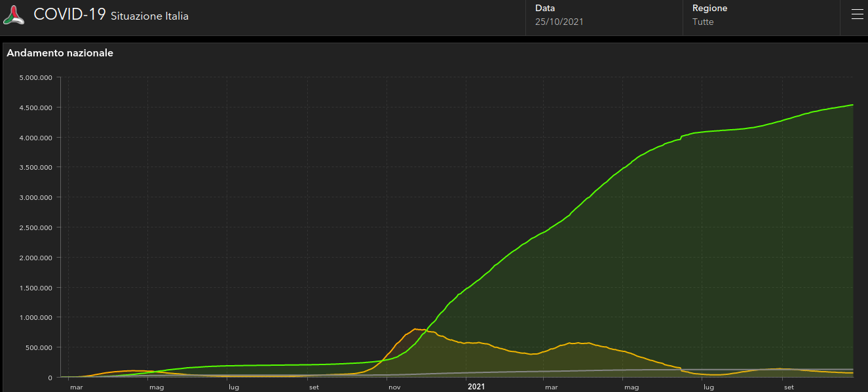Click the nov label on time axis
This screenshot has width=868, height=392.
tap(394, 387)
